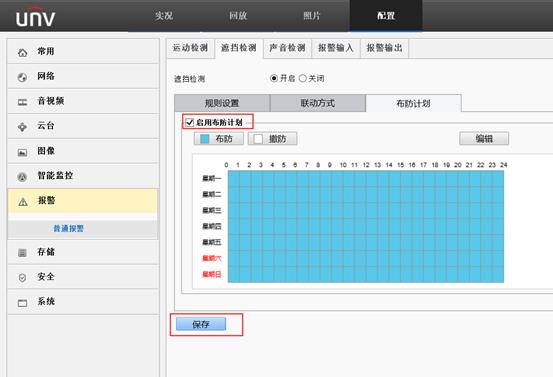The height and width of the screenshot is (377, 553).
Task: Click the globe icon beside 网络
Action: click(x=22, y=77)
